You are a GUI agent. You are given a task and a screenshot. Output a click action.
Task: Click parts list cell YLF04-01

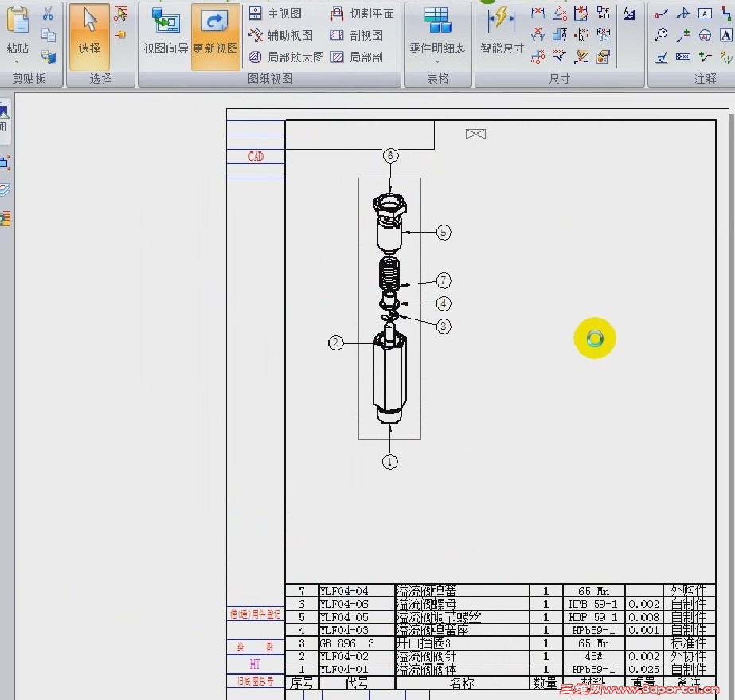tap(356, 670)
